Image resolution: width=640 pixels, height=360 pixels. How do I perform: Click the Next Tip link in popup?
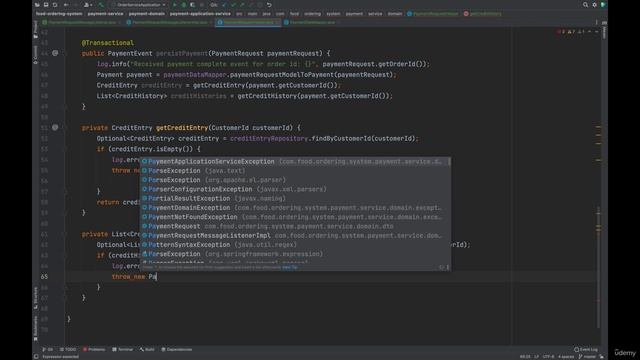tap(290, 267)
